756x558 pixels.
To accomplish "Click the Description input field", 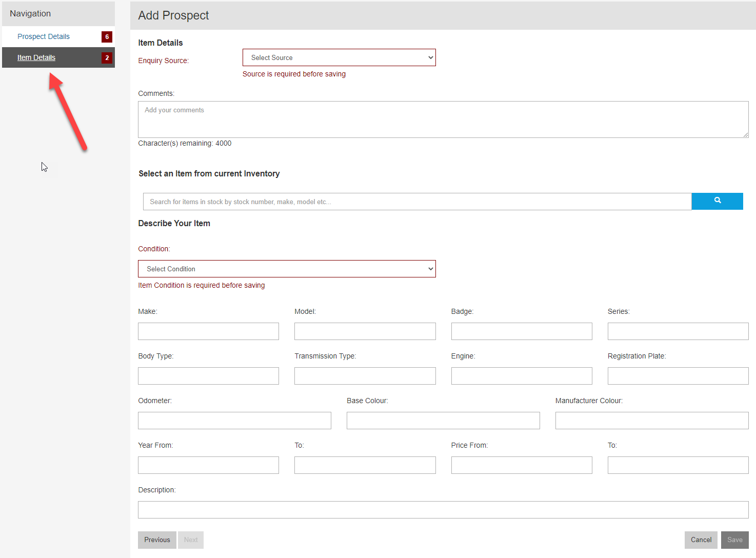I will 443,510.
